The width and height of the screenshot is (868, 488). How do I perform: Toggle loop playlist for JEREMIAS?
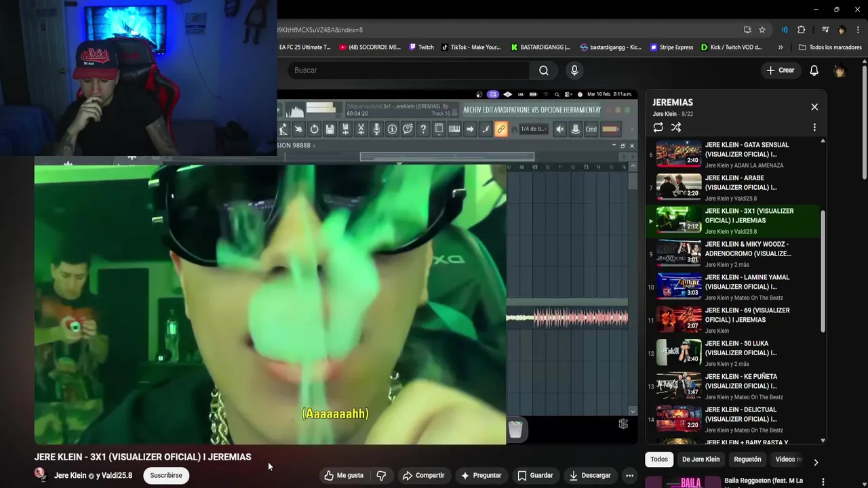click(x=658, y=127)
